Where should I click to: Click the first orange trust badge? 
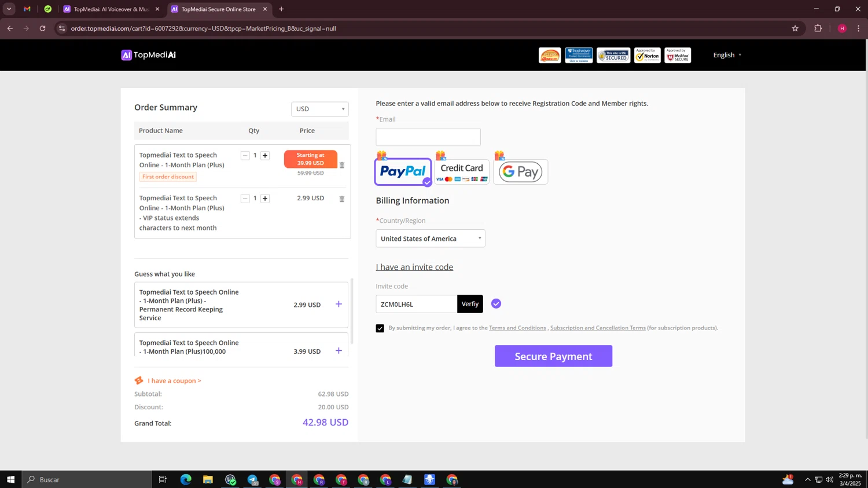[x=550, y=56]
